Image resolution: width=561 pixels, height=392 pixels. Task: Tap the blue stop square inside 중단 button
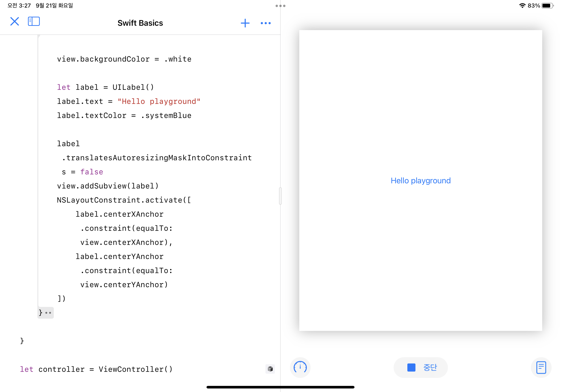[411, 367]
